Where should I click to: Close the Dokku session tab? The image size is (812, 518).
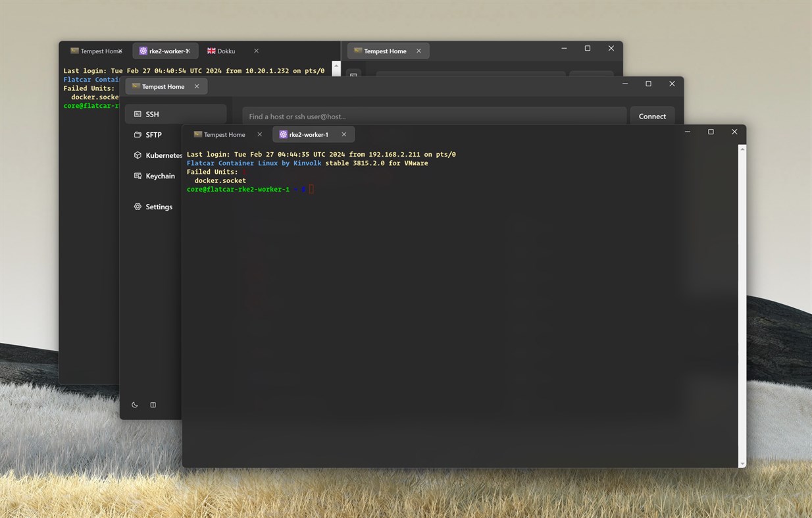click(x=256, y=51)
